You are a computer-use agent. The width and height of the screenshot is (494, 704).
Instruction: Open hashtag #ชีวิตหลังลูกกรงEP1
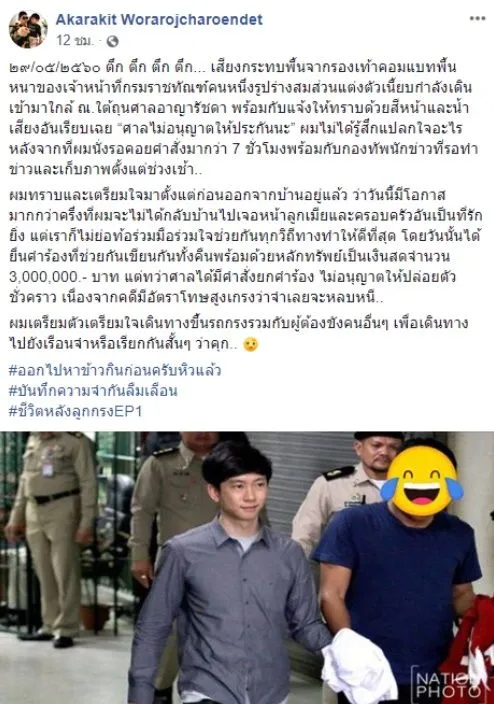(x=75, y=411)
